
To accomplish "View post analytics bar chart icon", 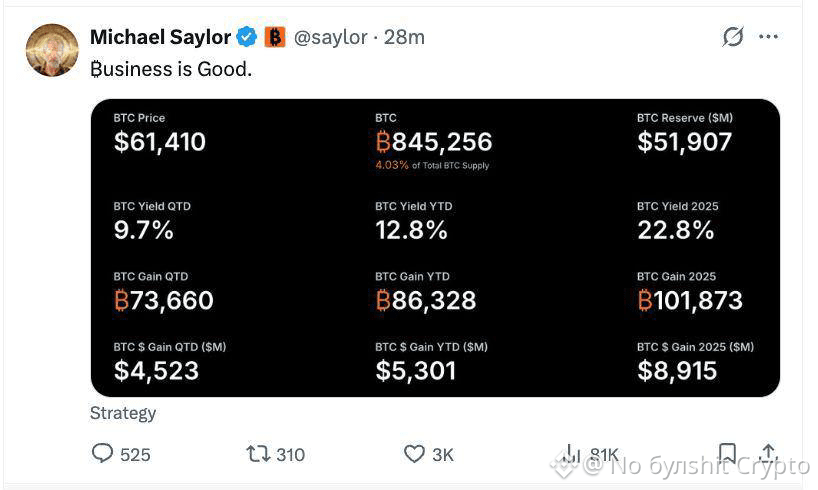I will [x=571, y=453].
